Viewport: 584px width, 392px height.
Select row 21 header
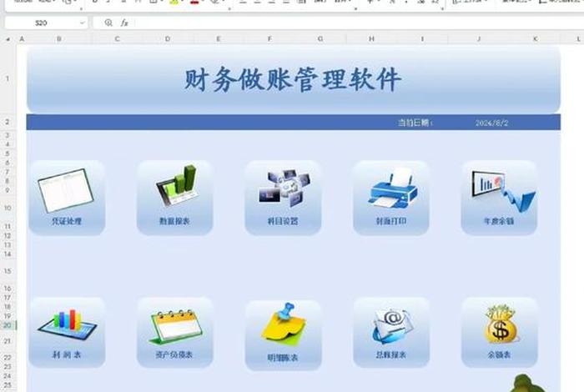click(8, 341)
